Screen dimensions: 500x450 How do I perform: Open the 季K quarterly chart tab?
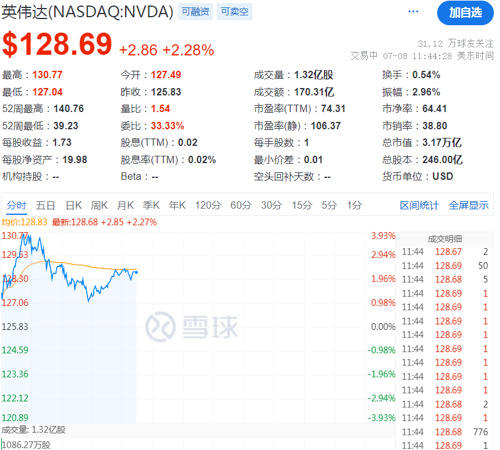point(151,205)
